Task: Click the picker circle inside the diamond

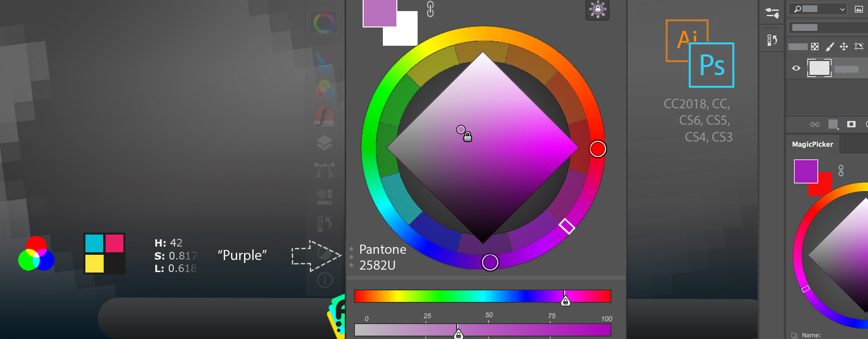Action: point(461,129)
